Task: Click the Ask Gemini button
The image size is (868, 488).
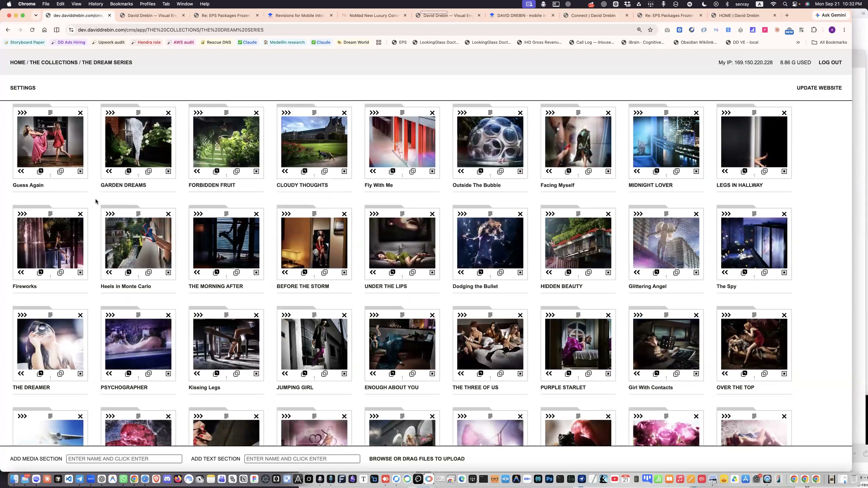Action: click(830, 15)
